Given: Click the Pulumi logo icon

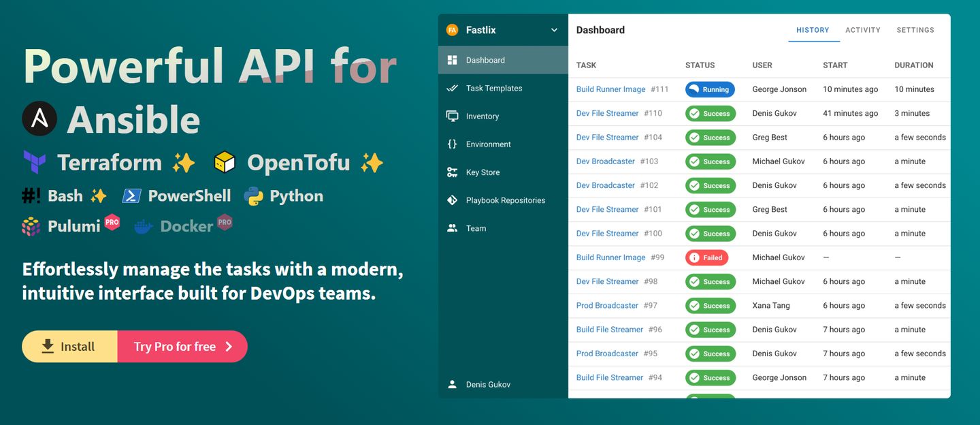Looking at the screenshot, I should (31, 226).
